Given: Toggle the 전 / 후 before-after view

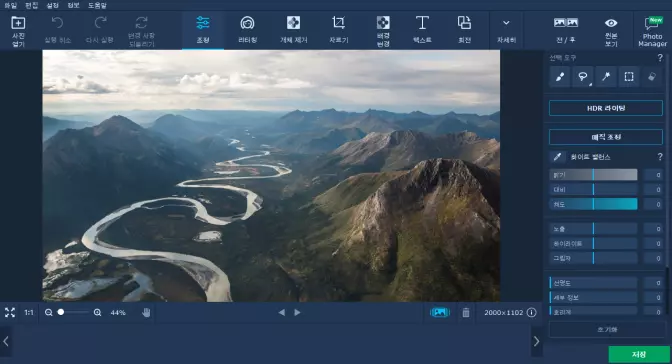Looking at the screenshot, I should coord(566,30).
